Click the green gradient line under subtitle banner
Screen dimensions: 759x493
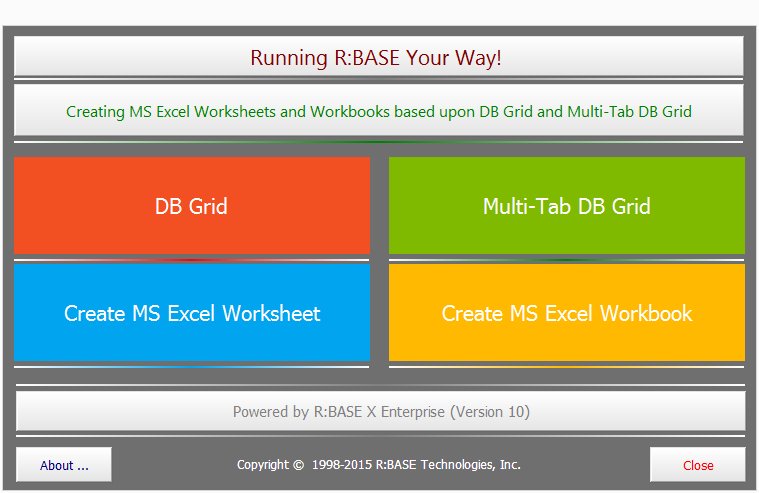click(379, 142)
